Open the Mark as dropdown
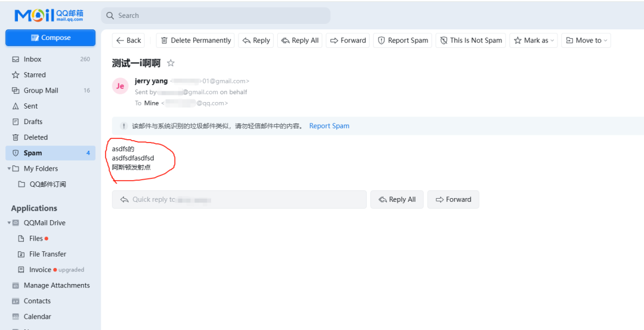The width and height of the screenshot is (644, 330). coord(535,41)
